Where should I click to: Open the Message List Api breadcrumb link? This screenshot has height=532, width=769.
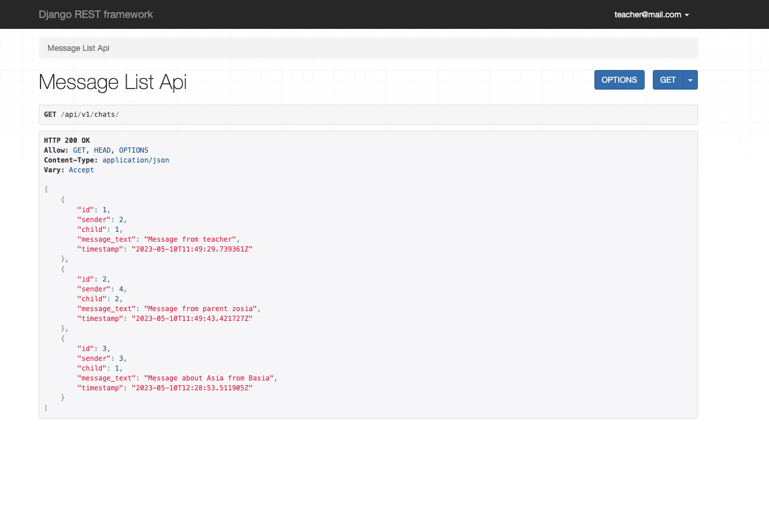click(78, 48)
